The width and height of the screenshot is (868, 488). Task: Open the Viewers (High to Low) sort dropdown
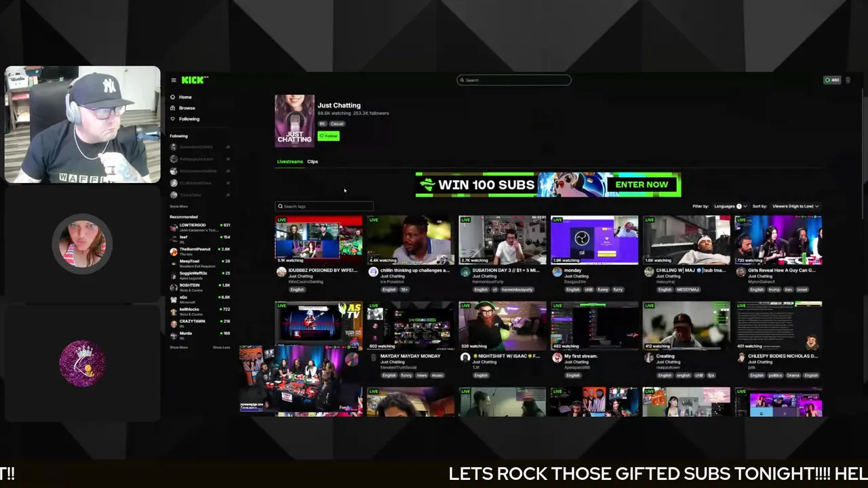(x=796, y=206)
